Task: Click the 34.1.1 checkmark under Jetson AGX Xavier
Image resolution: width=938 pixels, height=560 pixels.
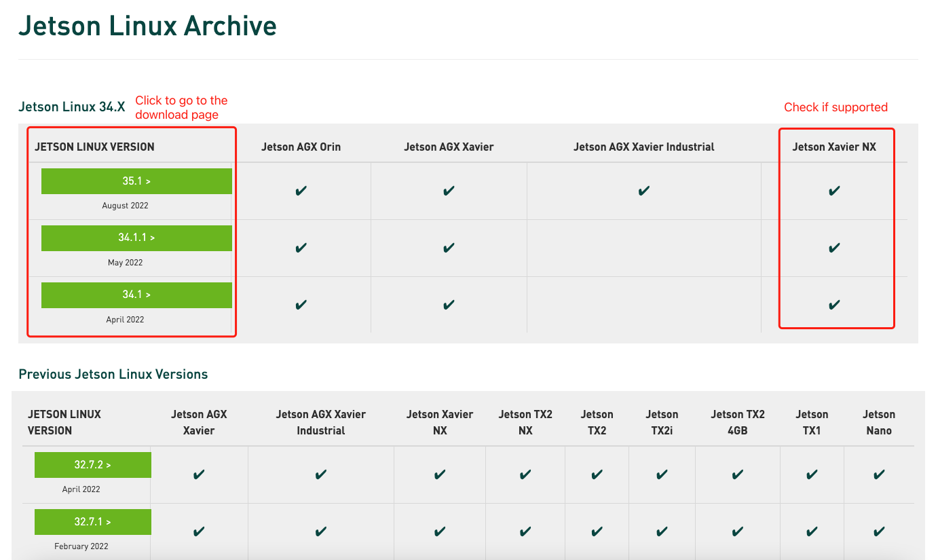Action: pyautogui.click(x=449, y=248)
